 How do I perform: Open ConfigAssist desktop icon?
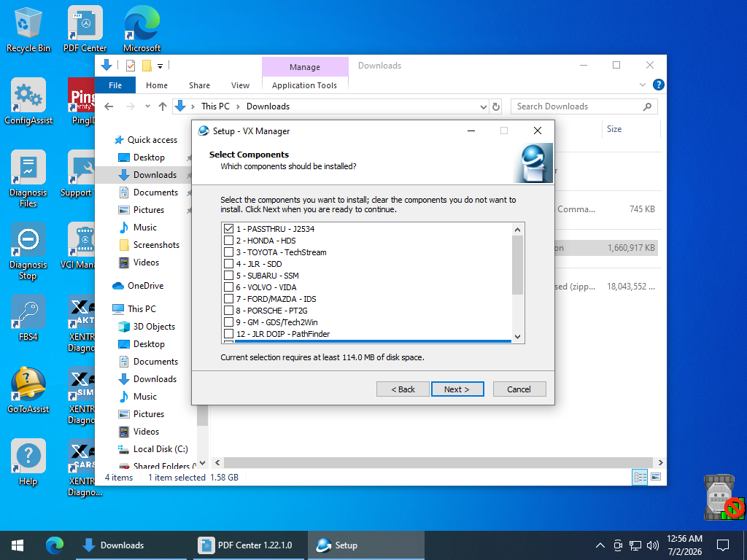(28, 101)
